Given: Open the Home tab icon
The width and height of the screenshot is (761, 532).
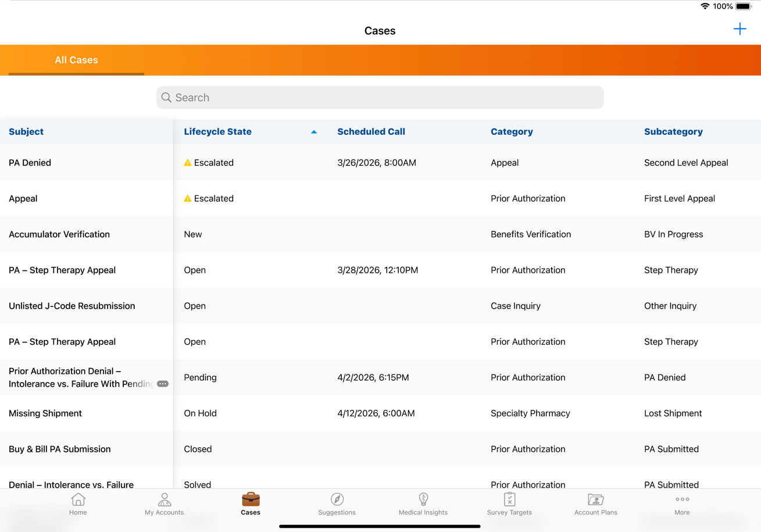Looking at the screenshot, I should (78, 499).
